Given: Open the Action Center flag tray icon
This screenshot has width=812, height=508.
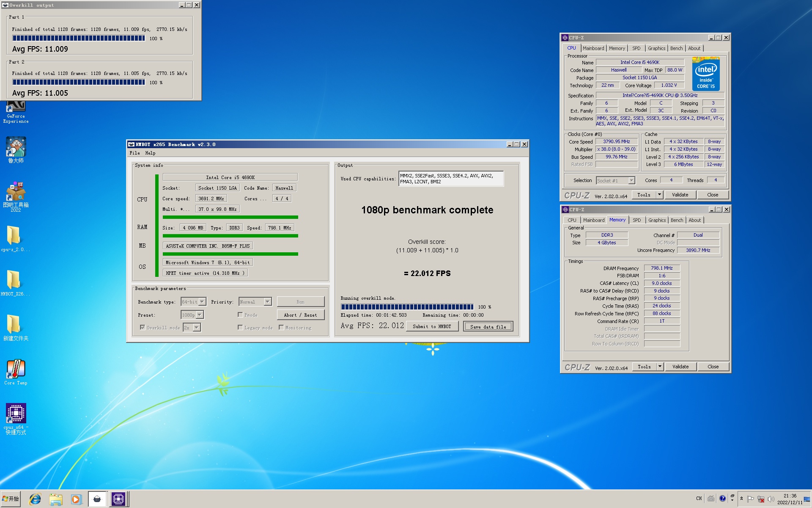Looking at the screenshot, I should pos(750,499).
